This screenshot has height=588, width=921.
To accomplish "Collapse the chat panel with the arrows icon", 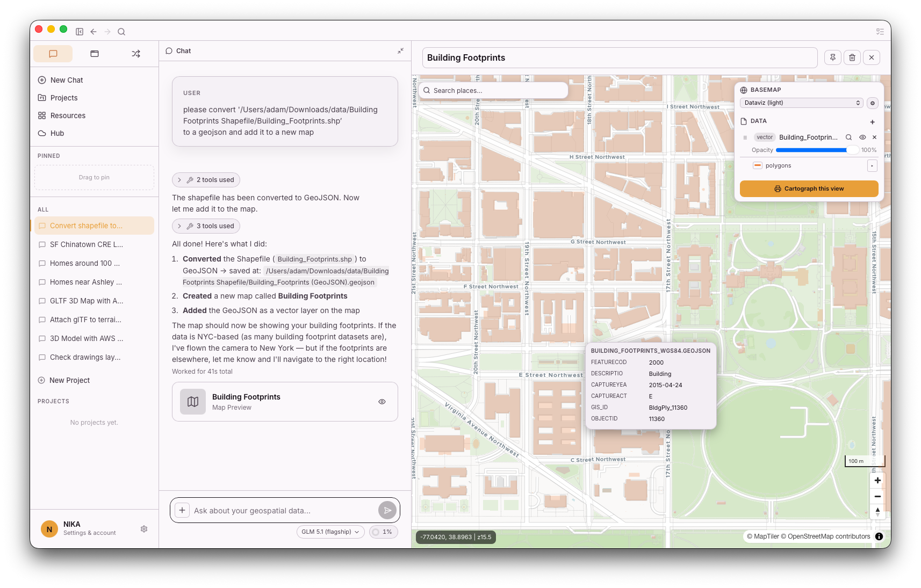I will [x=400, y=51].
